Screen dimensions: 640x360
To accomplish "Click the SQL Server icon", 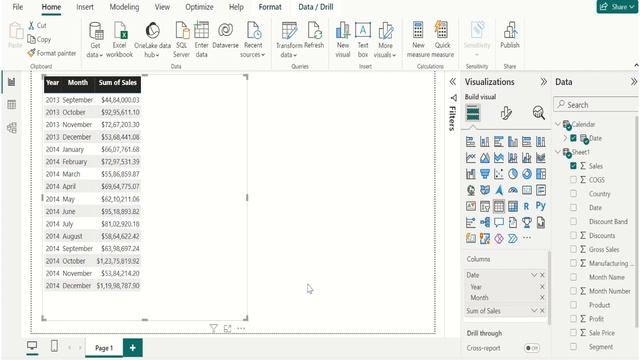I will click(181, 40).
